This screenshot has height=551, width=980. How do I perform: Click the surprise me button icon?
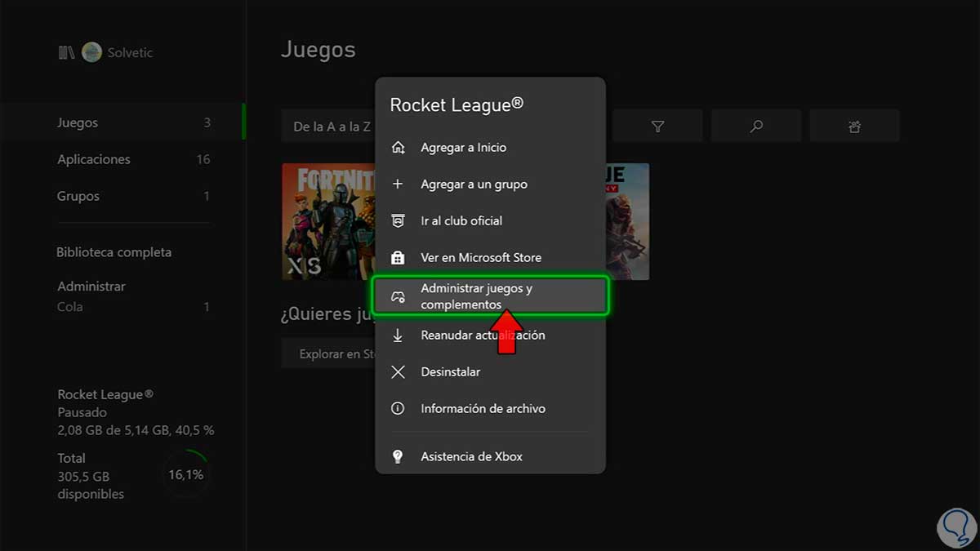pyautogui.click(x=854, y=127)
